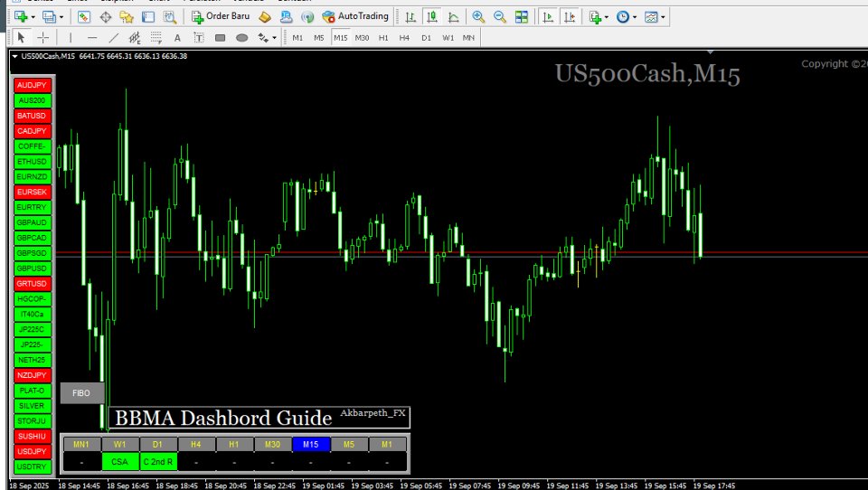Screen dimensions: 868x490
Task: Select H4 in timeframe toolbar
Action: pyautogui.click(x=404, y=38)
